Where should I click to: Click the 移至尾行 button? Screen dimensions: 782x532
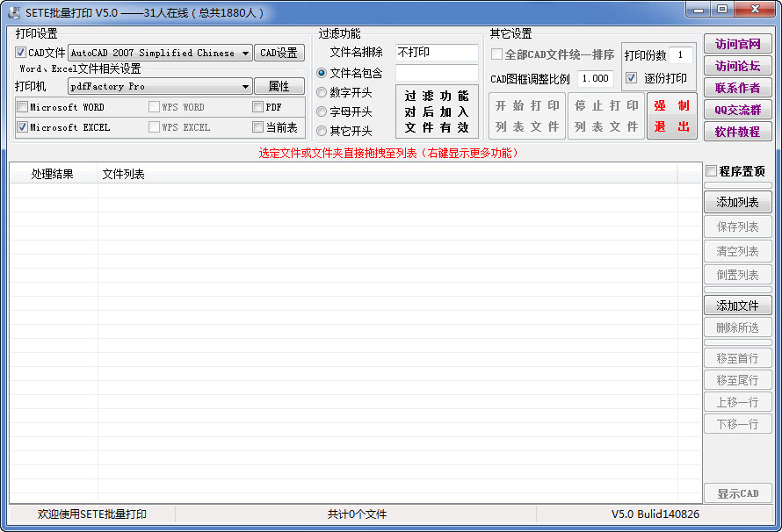(737, 380)
